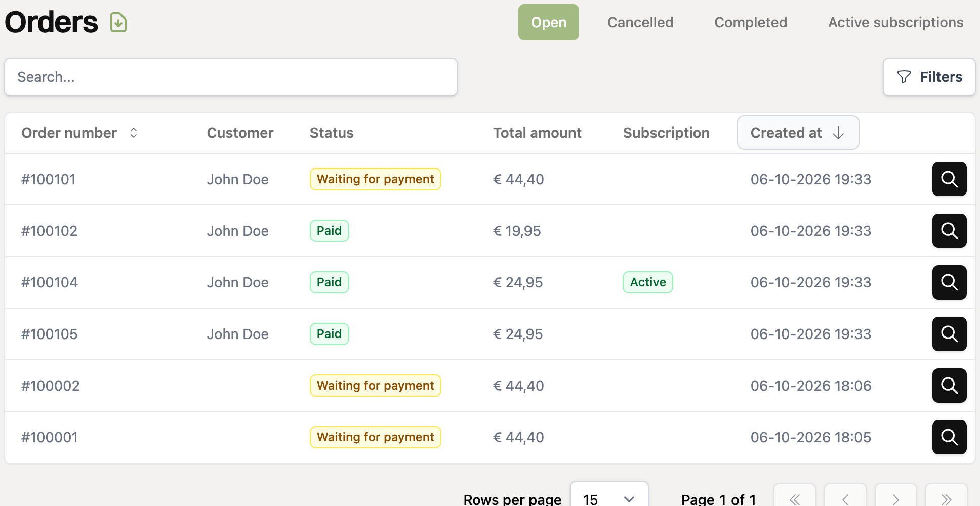This screenshot has height=506, width=980.
Task: Inspect order #100002 via search icon
Action: [949, 386]
